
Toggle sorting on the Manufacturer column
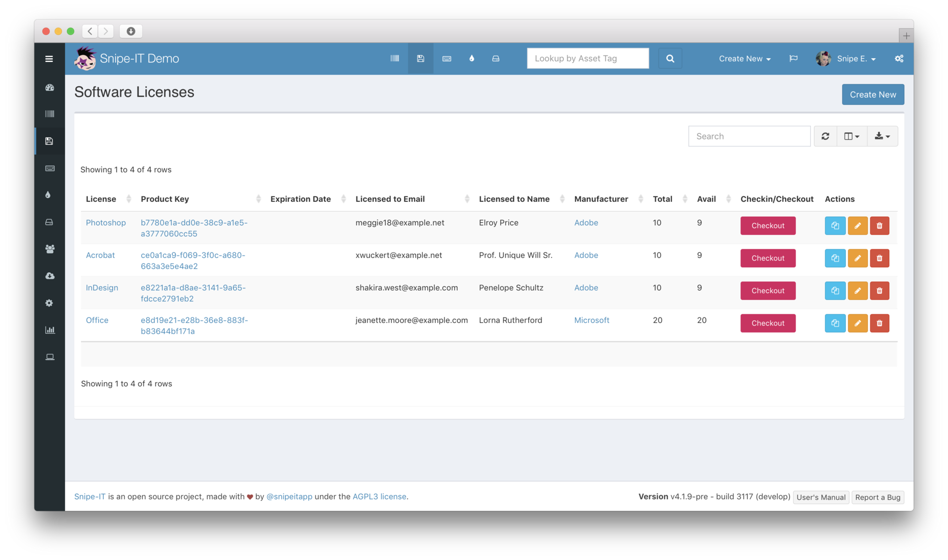pos(601,199)
